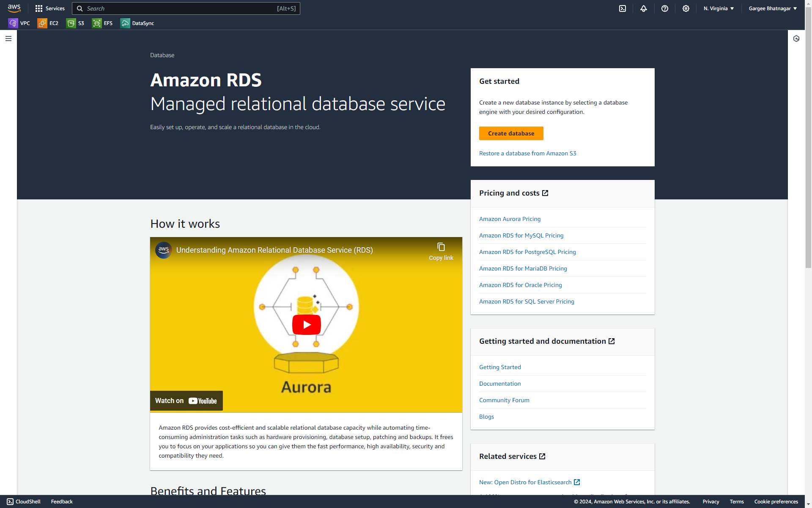The image size is (812, 508).
Task: Open the notifications bell
Action: (x=644, y=8)
